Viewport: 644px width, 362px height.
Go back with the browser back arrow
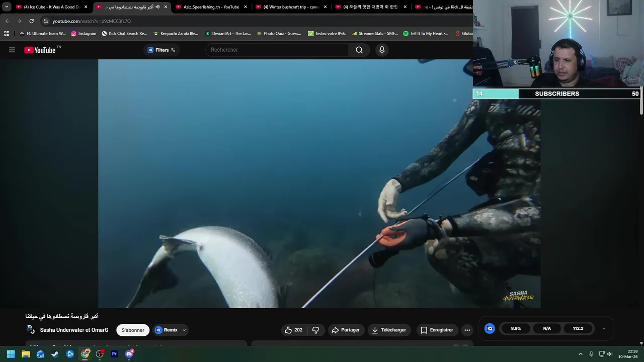pos(7,21)
